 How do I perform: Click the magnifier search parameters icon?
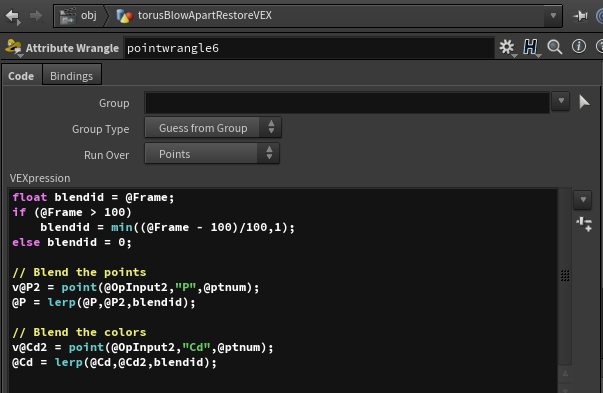point(555,47)
